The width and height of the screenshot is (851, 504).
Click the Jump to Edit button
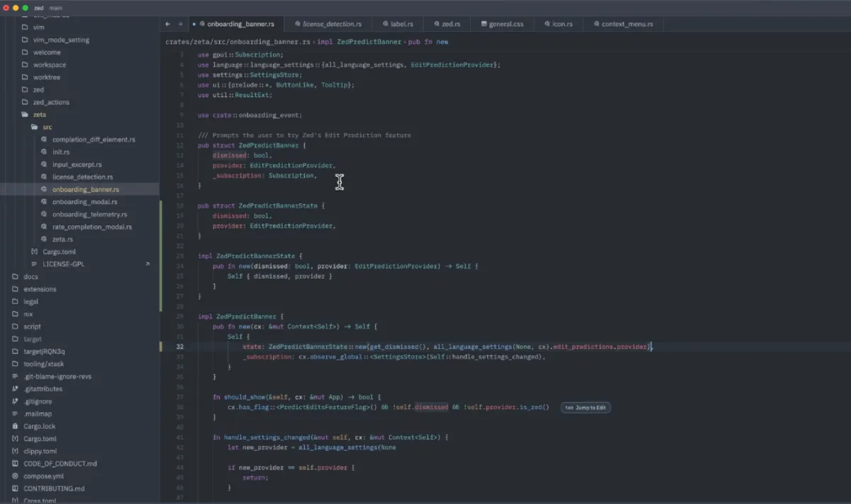click(586, 408)
